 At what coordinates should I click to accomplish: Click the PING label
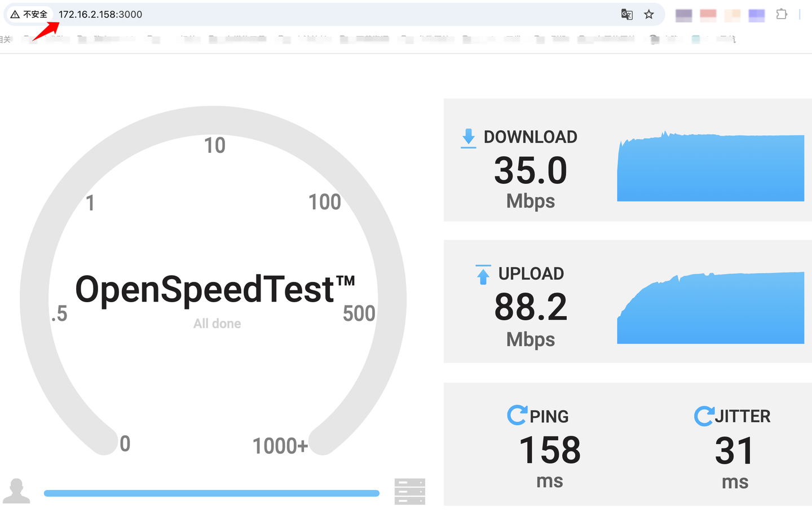click(x=549, y=417)
